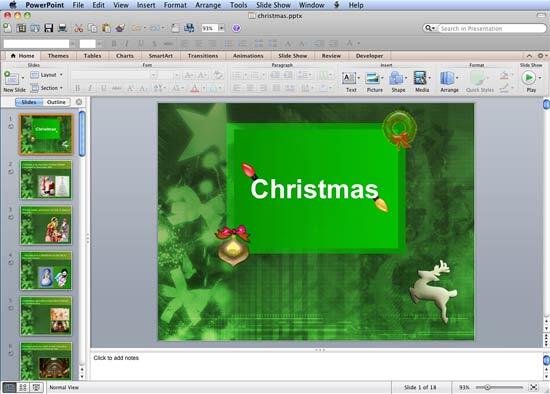This screenshot has width=550, height=394.
Task: Open the Tables ribbon tab
Action: (92, 56)
